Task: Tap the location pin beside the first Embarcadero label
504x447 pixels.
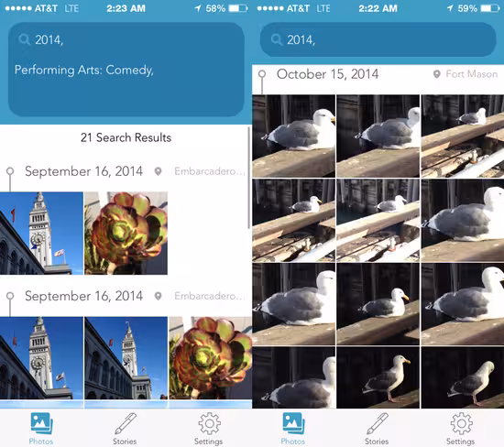Action: [158, 171]
